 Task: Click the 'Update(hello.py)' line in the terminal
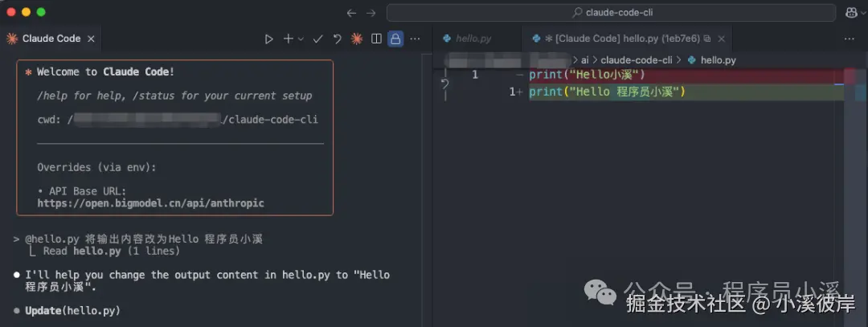tap(72, 311)
